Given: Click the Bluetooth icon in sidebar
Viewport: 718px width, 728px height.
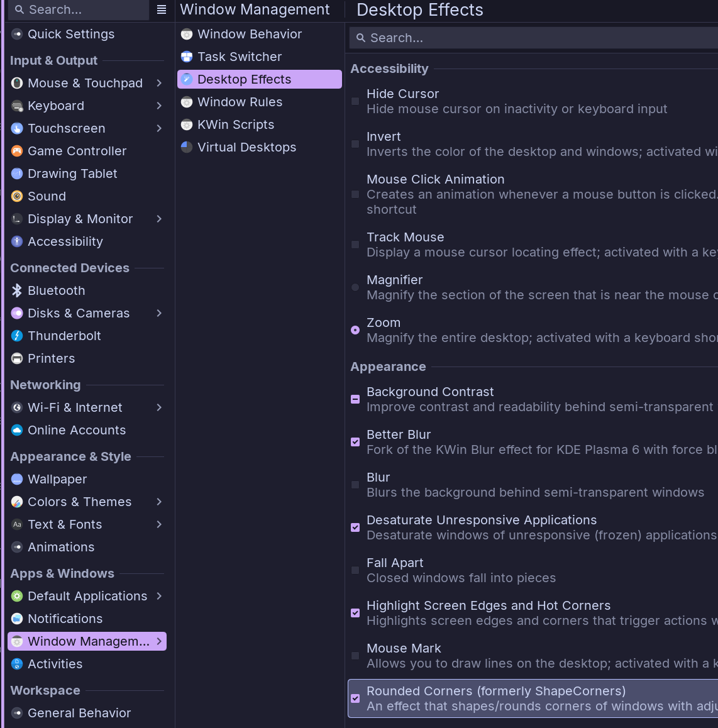Looking at the screenshot, I should [17, 290].
